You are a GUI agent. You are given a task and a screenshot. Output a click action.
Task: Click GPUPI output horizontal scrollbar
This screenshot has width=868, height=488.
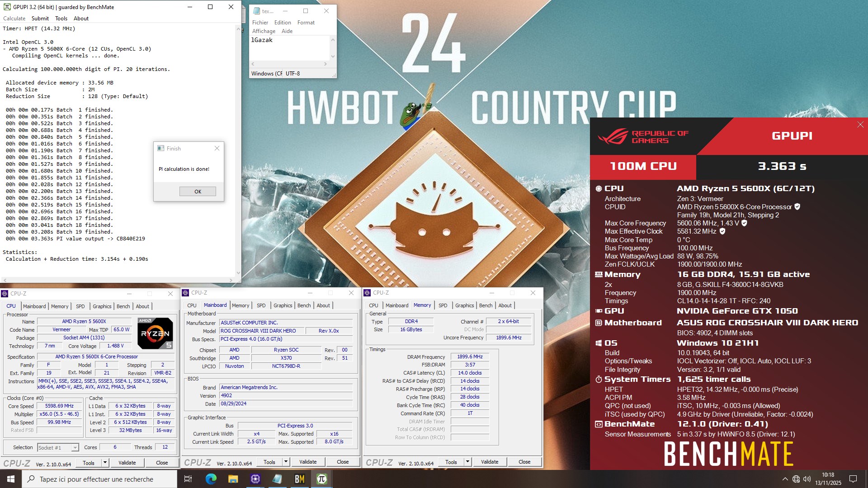(118, 280)
